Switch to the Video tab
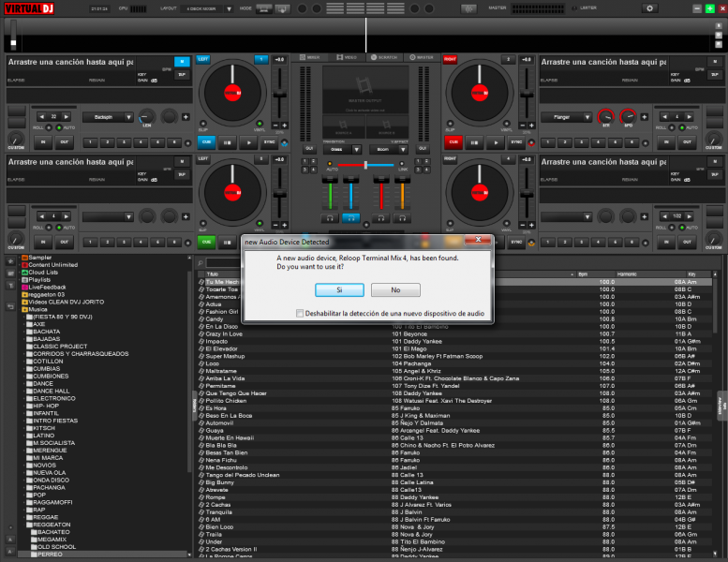The image size is (728, 562). (x=347, y=57)
